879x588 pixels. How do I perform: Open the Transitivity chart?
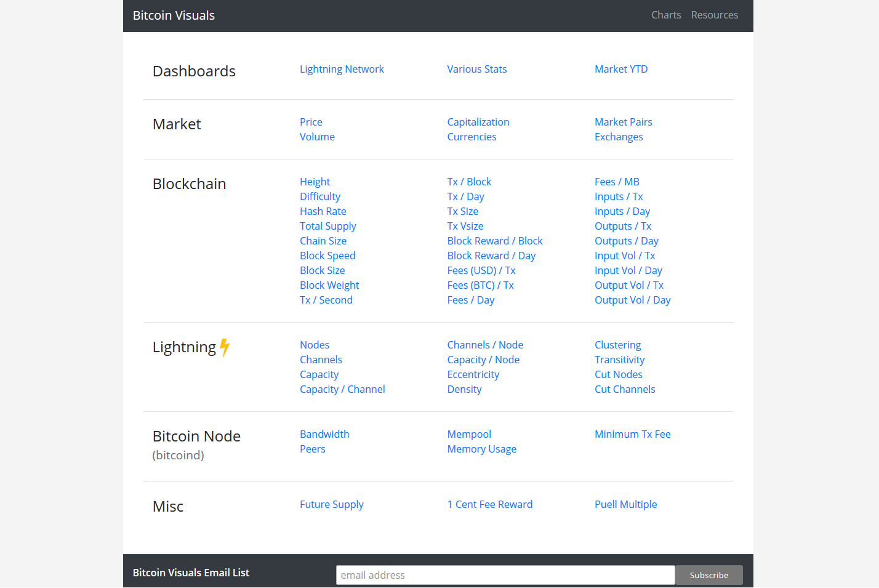click(619, 360)
